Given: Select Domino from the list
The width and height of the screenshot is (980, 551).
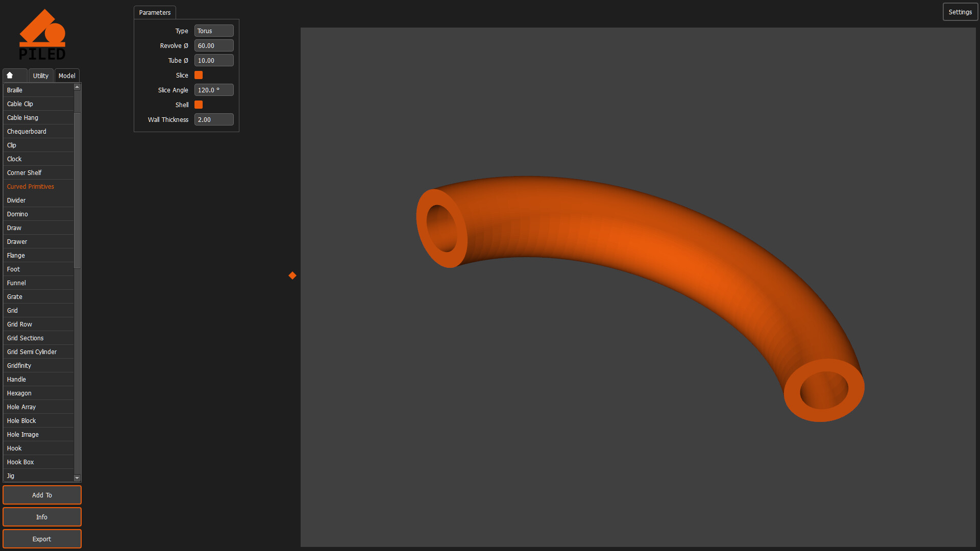Looking at the screenshot, I should (38, 214).
